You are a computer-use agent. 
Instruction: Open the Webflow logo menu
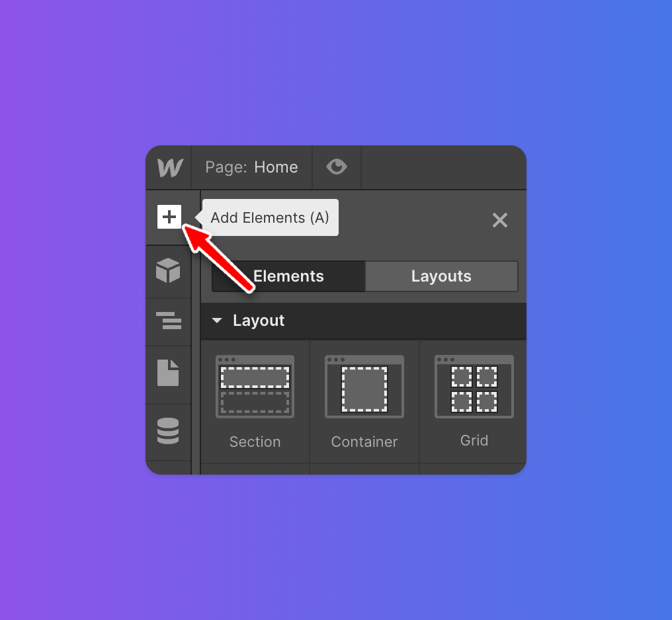170,167
